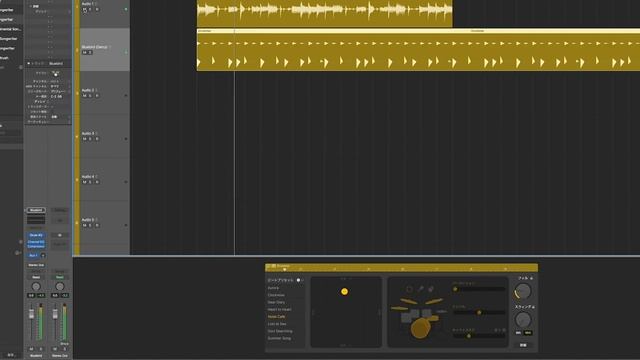Open the Bluebird channel strip setting menu
The height and width of the screenshot is (360, 640).
pos(36,210)
